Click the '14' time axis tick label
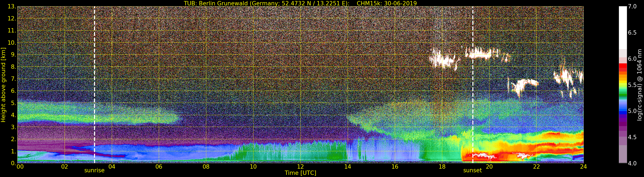The width and height of the screenshot is (644, 177). [x=347, y=166]
